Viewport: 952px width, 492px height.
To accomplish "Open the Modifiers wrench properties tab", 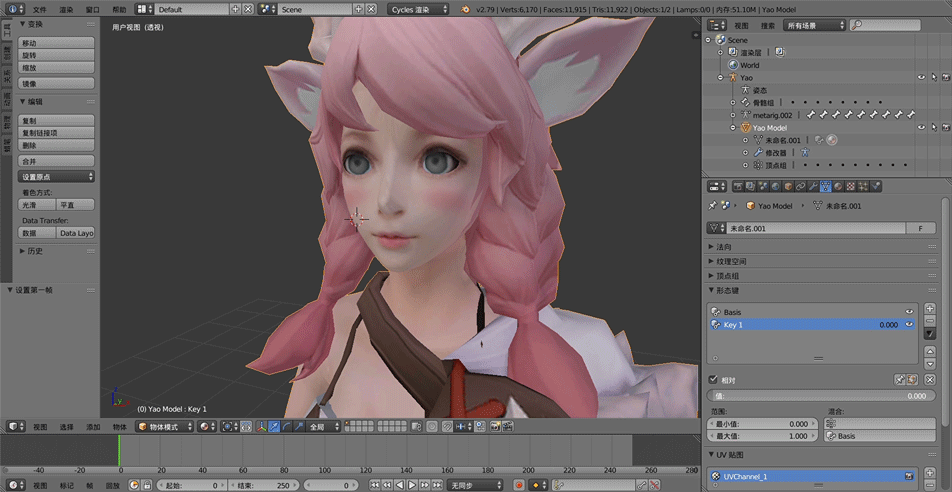I will 813,186.
